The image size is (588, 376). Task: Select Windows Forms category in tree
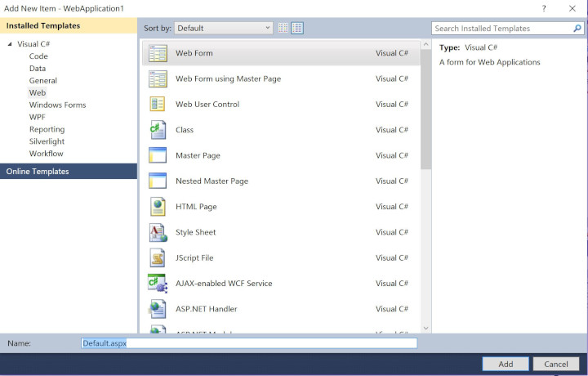[57, 105]
